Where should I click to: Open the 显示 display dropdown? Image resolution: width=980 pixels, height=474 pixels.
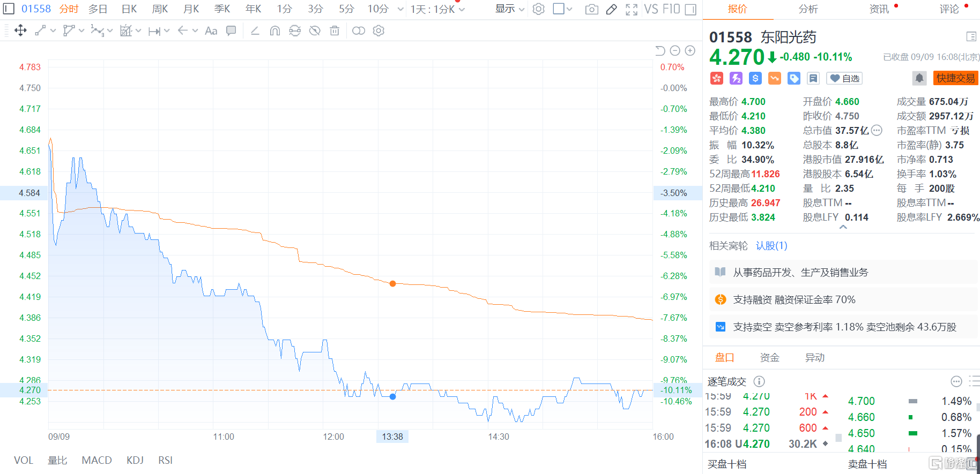(509, 9)
